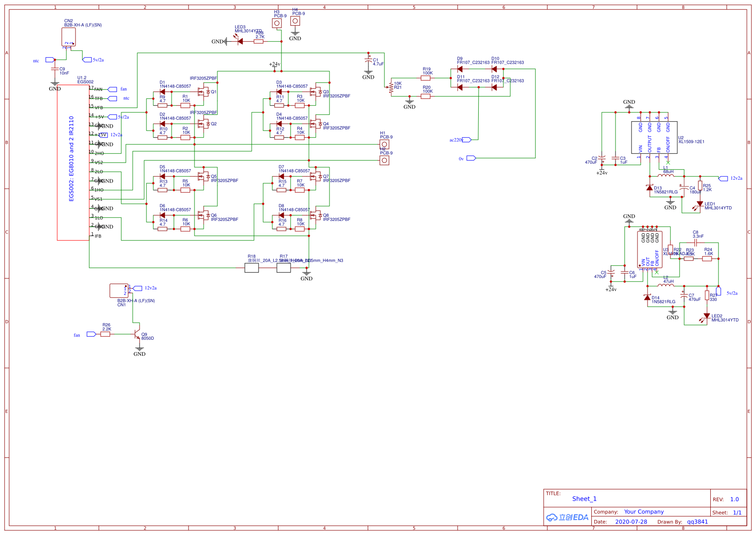Click the 'Sheet_1' title text
Image resolution: width=756 pixels, height=535 pixels.
[x=584, y=499]
